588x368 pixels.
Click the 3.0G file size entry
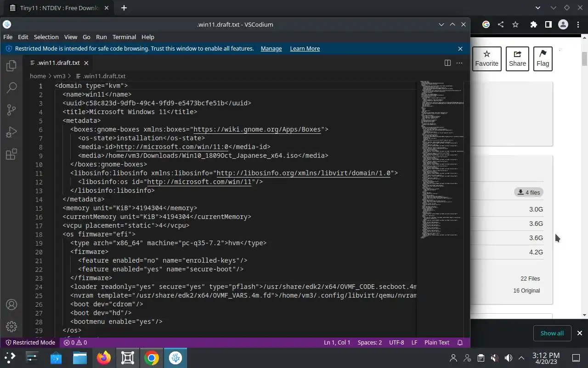(x=536, y=209)
